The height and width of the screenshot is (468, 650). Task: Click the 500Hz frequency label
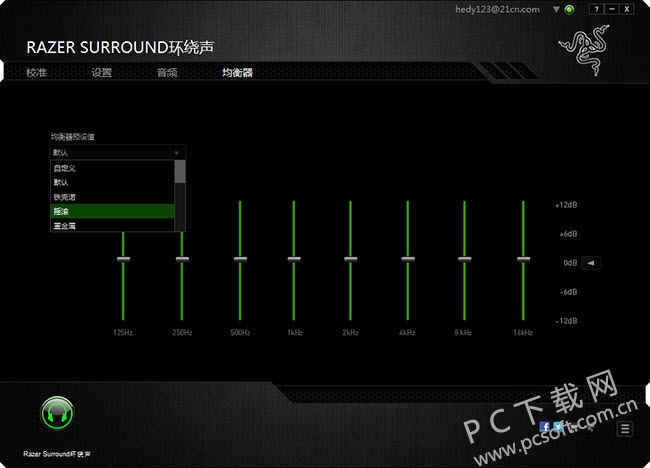pyautogui.click(x=240, y=332)
